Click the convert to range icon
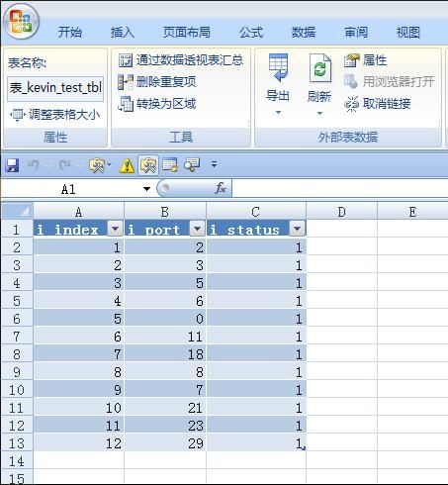The height and width of the screenshot is (485, 448). [126, 104]
